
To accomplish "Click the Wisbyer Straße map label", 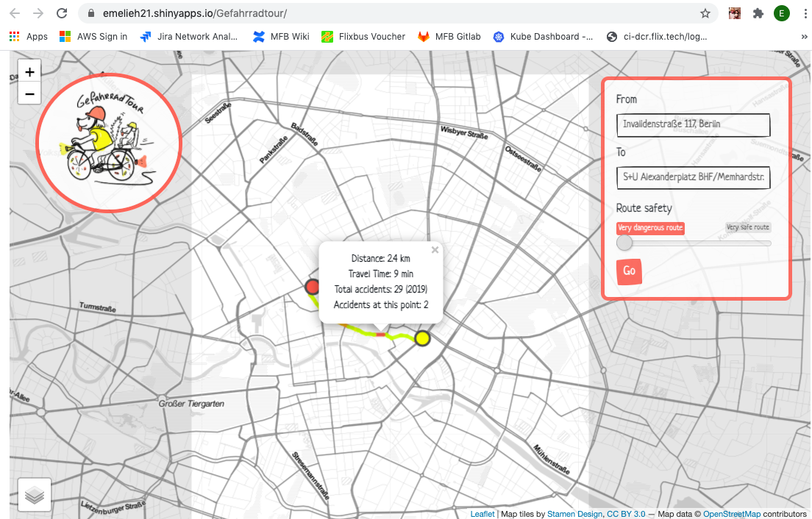I will point(464,132).
